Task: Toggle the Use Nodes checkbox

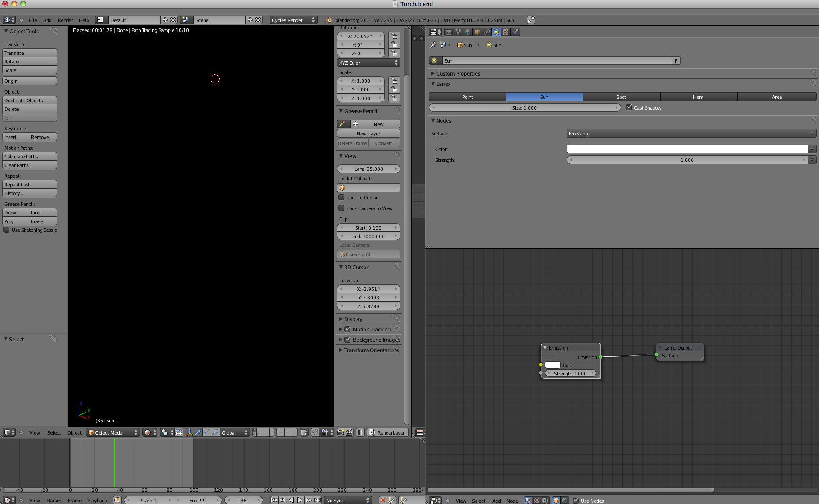Action: (x=576, y=501)
